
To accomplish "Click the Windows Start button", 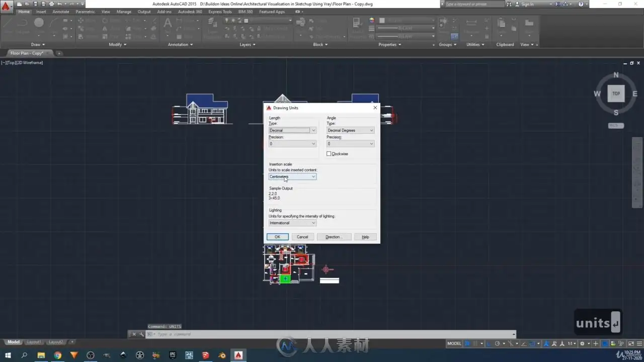I will pyautogui.click(x=8, y=355).
